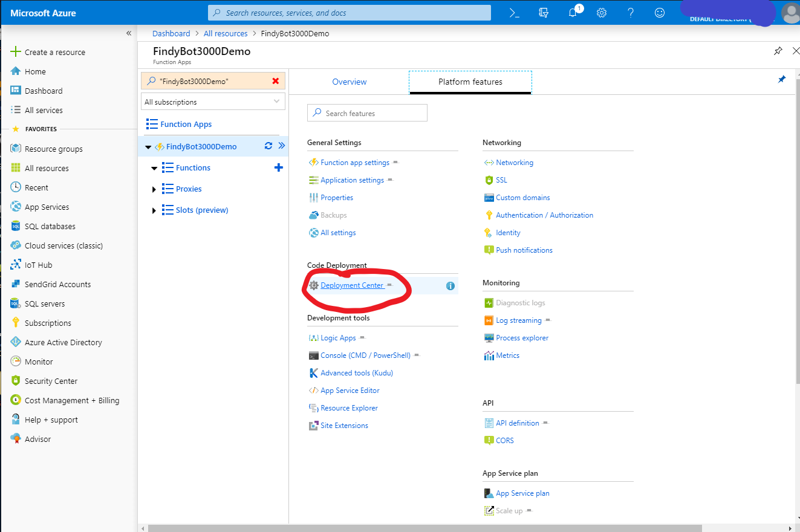Pin the FindyBot3000Demo blade
Image resolution: width=800 pixels, height=532 pixels.
point(778,51)
